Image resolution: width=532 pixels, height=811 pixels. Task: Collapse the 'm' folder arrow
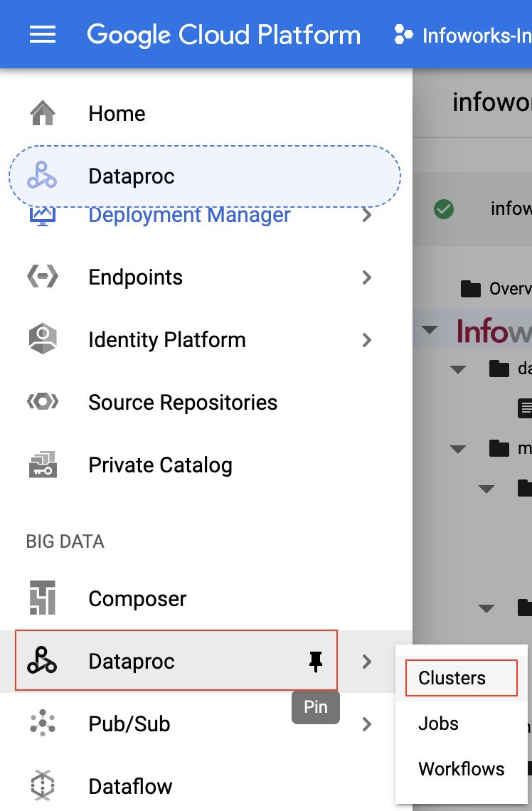pos(458,449)
